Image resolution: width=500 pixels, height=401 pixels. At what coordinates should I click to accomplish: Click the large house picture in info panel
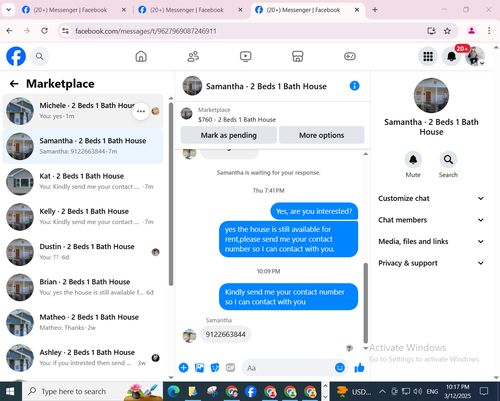[431, 95]
